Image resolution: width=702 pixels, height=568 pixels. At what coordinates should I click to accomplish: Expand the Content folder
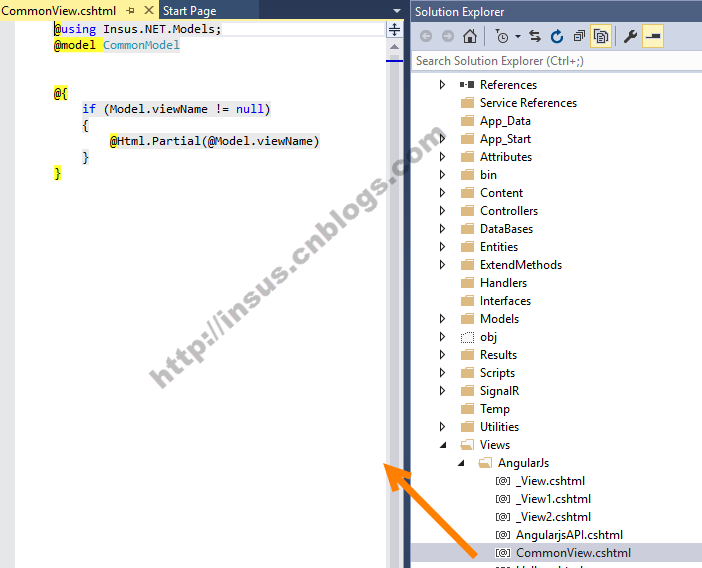442,192
